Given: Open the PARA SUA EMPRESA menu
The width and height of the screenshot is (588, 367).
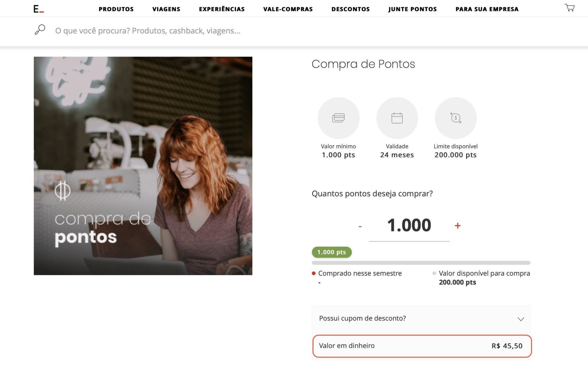Looking at the screenshot, I should (487, 9).
